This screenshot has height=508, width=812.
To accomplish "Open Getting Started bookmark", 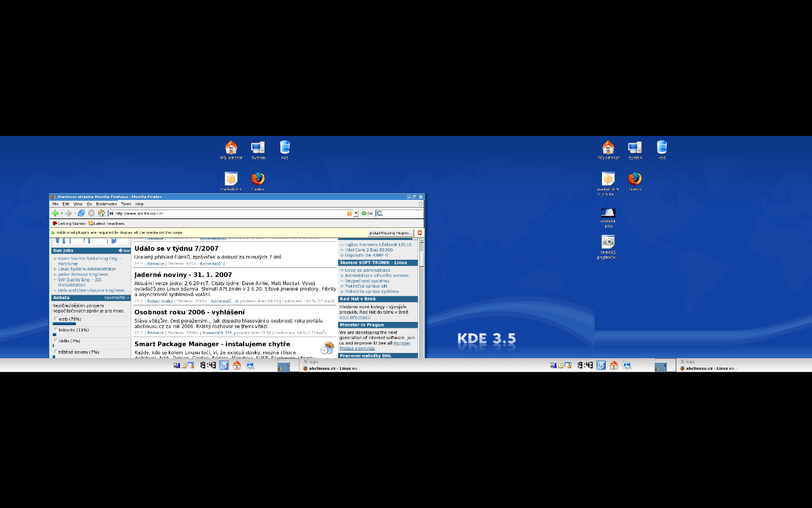I will click(69, 224).
